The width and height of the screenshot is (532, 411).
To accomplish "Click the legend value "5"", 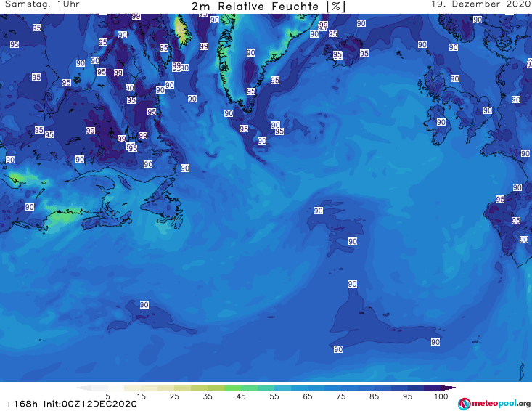I will pyautogui.click(x=107, y=396).
